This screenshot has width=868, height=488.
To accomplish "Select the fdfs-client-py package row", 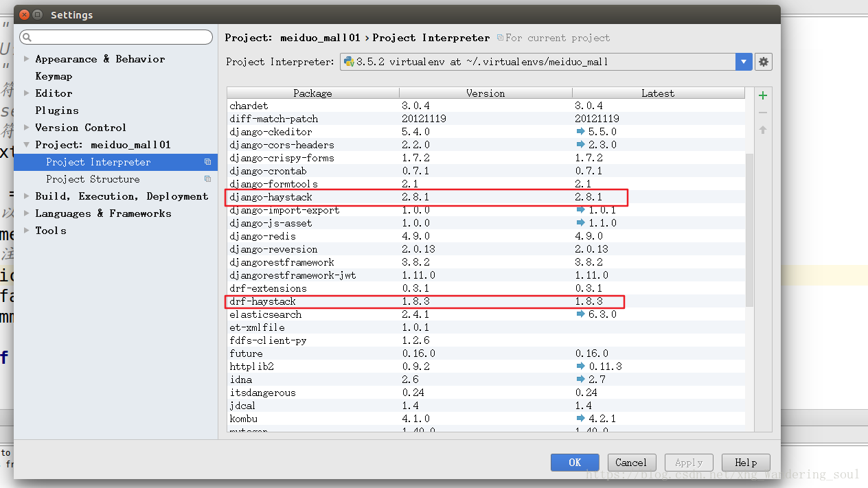I will pos(486,340).
